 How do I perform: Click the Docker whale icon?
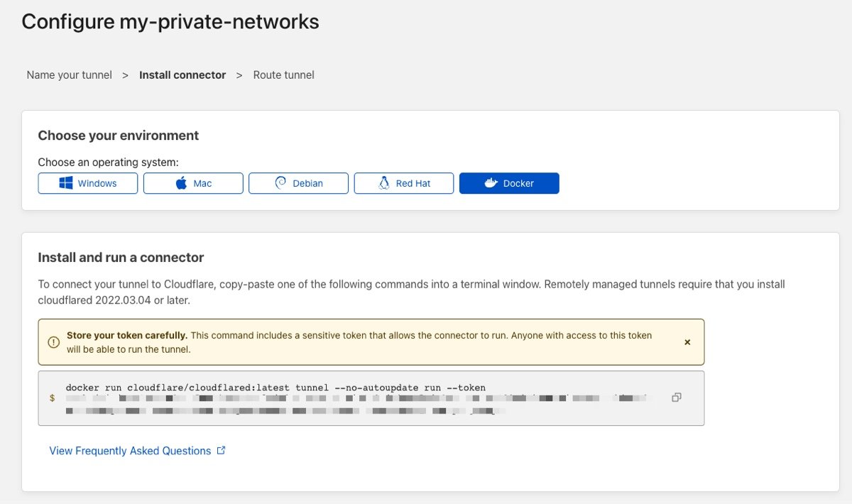coord(491,183)
